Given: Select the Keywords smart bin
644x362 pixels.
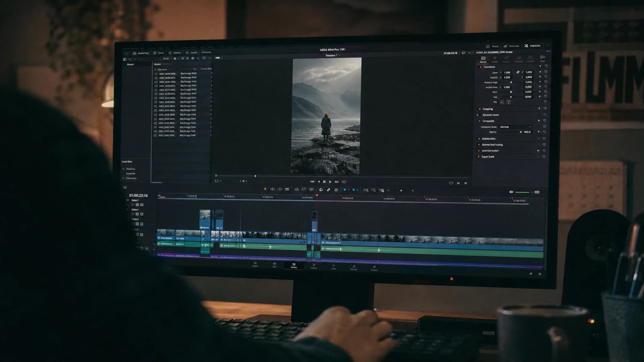Looking at the screenshot, I should [x=131, y=173].
